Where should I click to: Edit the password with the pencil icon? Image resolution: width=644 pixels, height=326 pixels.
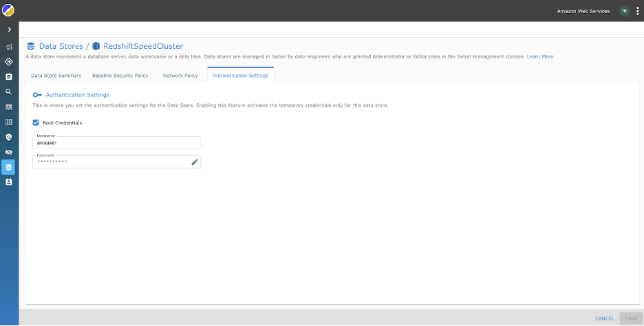click(x=195, y=162)
